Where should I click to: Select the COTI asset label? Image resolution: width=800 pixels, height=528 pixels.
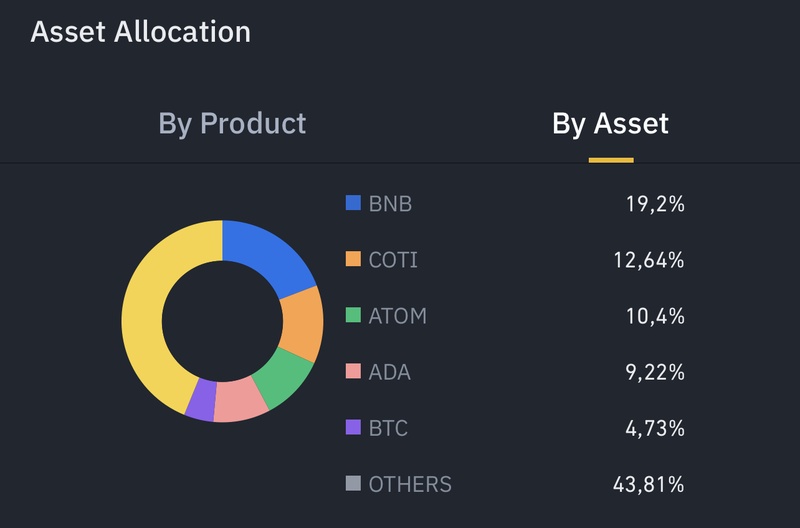tap(393, 260)
